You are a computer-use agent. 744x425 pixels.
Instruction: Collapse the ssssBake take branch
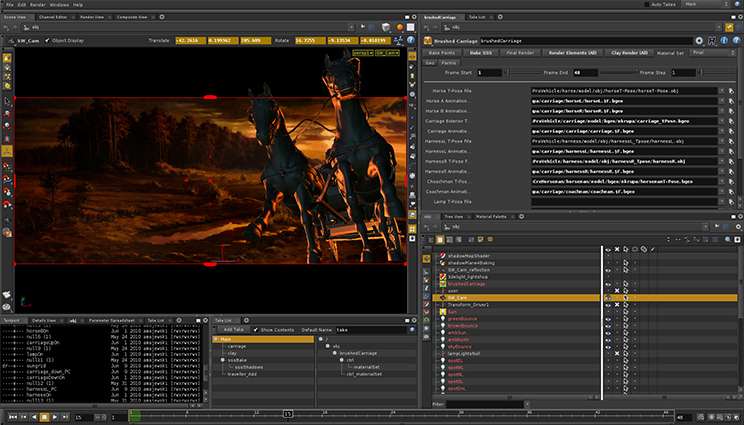(x=223, y=360)
